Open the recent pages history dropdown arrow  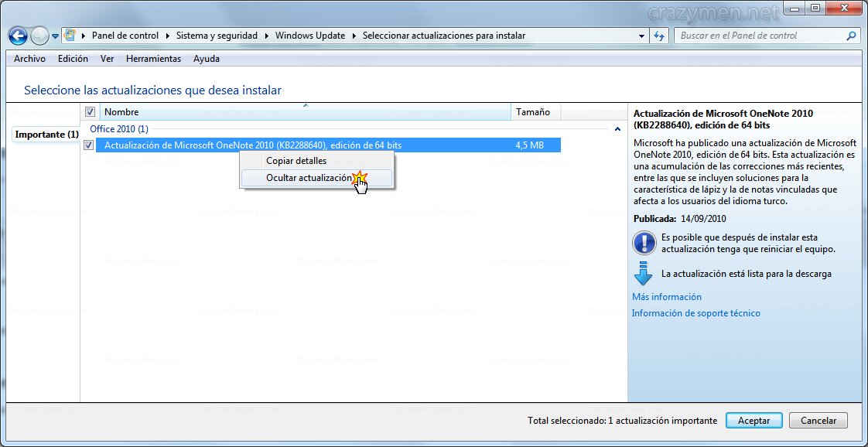[56, 36]
